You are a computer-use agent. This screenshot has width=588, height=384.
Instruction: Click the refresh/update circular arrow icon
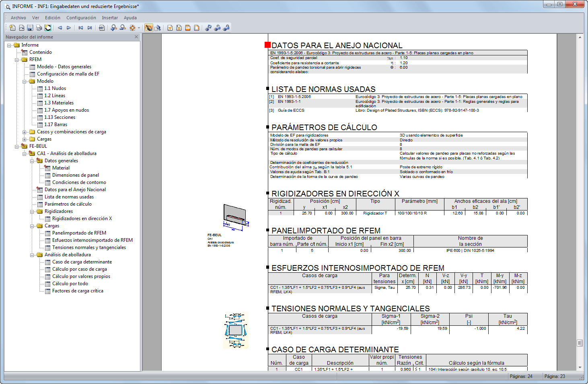click(48, 28)
